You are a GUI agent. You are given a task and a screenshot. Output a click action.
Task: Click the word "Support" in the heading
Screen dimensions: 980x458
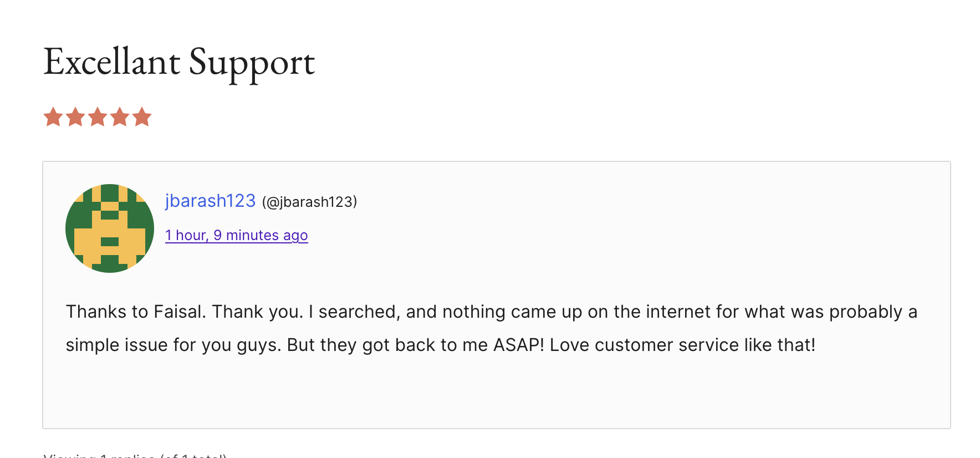coord(252,63)
